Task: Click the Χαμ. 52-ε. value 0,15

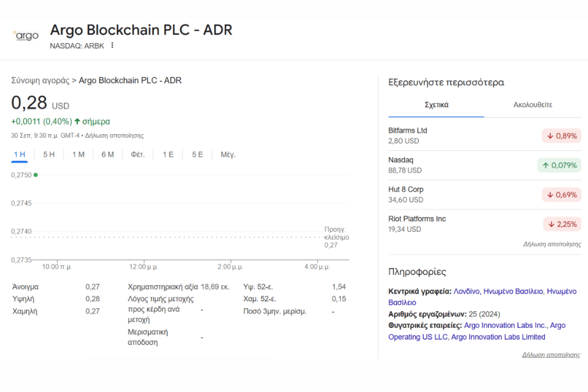Action: (339, 298)
